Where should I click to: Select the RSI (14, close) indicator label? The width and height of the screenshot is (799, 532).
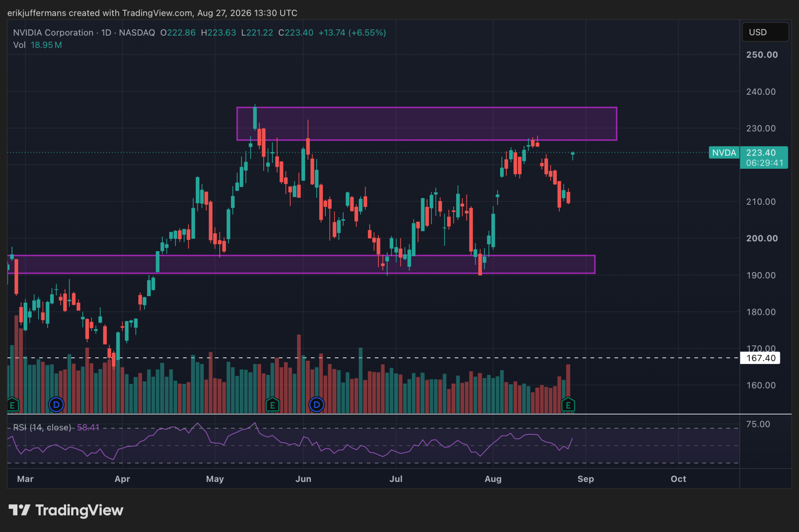pos(42,427)
